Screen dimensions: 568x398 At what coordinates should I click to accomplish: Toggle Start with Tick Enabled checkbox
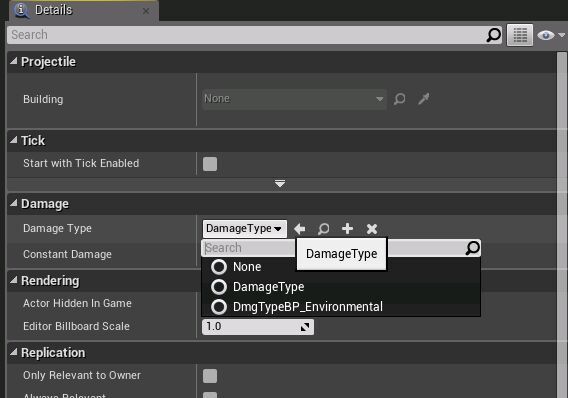210,164
